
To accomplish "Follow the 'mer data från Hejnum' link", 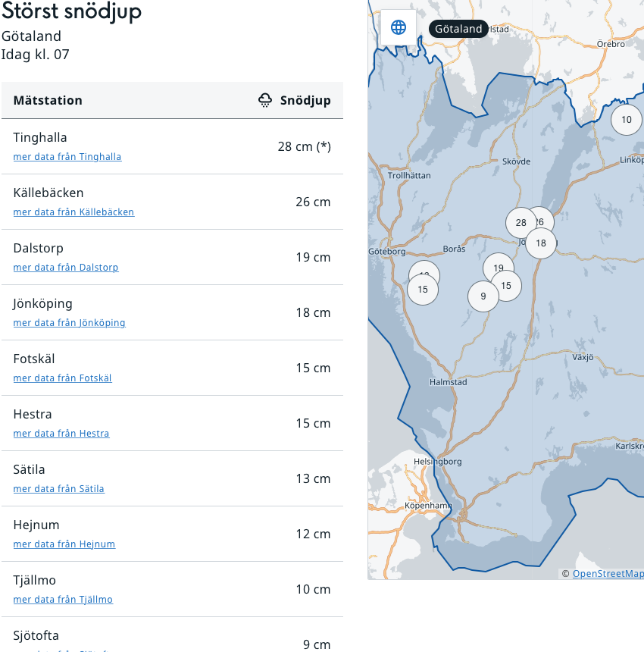I will pyautogui.click(x=64, y=544).
